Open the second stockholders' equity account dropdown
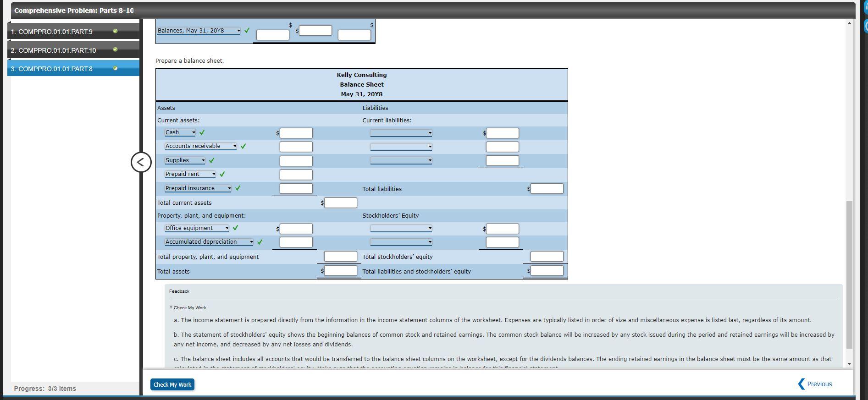The image size is (868, 400). coord(401,242)
